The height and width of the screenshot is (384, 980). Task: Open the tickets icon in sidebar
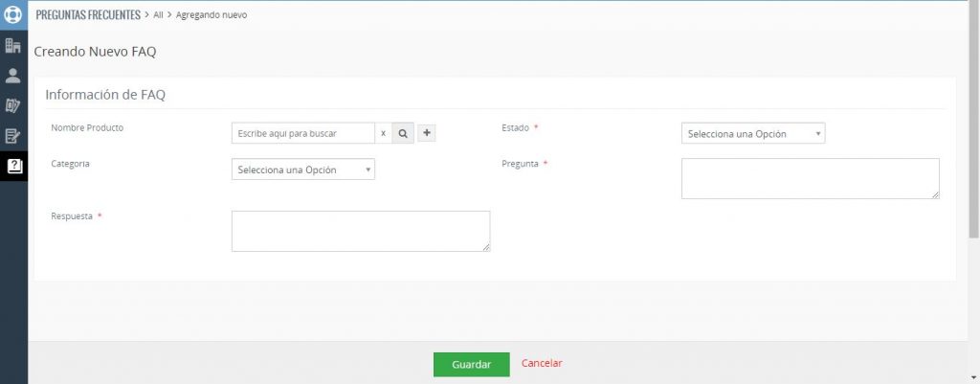pos(13,105)
